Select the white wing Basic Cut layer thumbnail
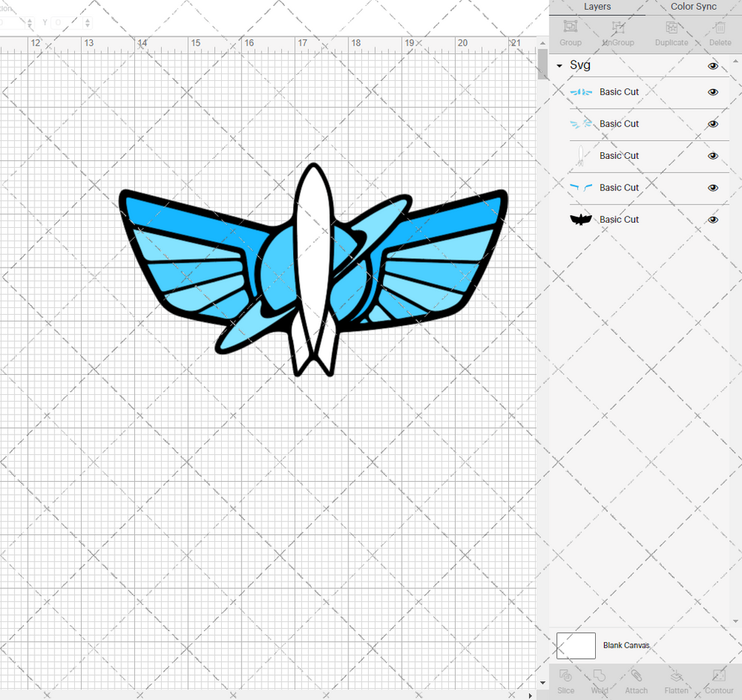The height and width of the screenshot is (700, 742). click(581, 156)
